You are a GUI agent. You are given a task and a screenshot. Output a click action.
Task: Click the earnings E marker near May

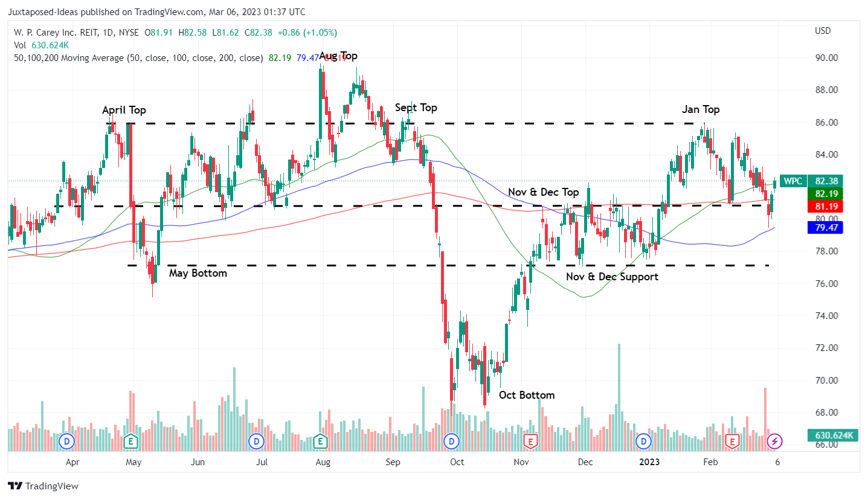[x=130, y=442]
